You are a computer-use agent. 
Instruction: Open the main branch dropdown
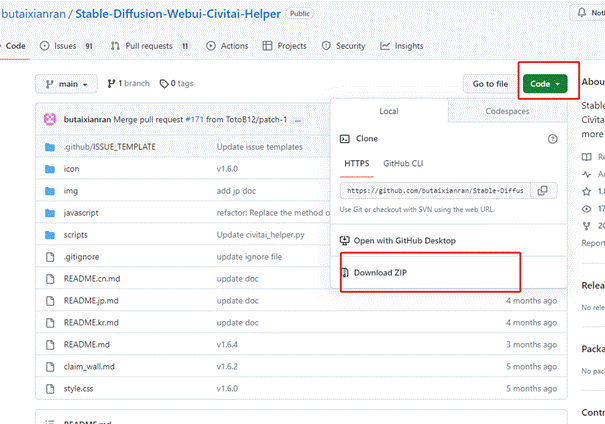(67, 84)
